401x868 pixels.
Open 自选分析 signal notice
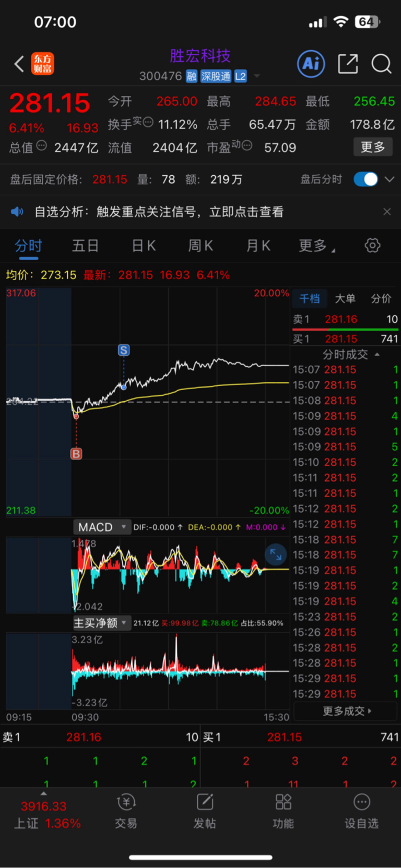pos(159,211)
